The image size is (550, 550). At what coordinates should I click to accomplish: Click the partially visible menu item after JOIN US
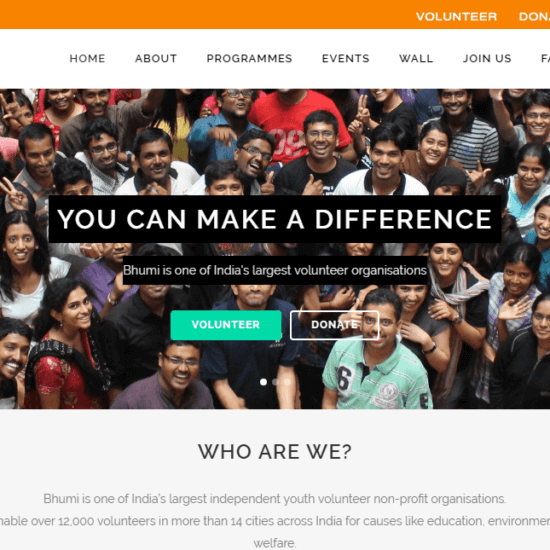pos(545,58)
